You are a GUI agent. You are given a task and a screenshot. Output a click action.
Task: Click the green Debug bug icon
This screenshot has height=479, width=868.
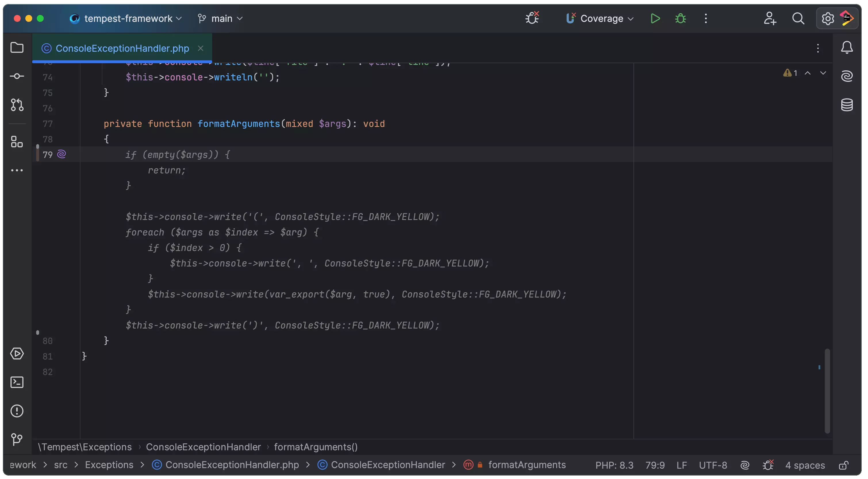coord(680,18)
